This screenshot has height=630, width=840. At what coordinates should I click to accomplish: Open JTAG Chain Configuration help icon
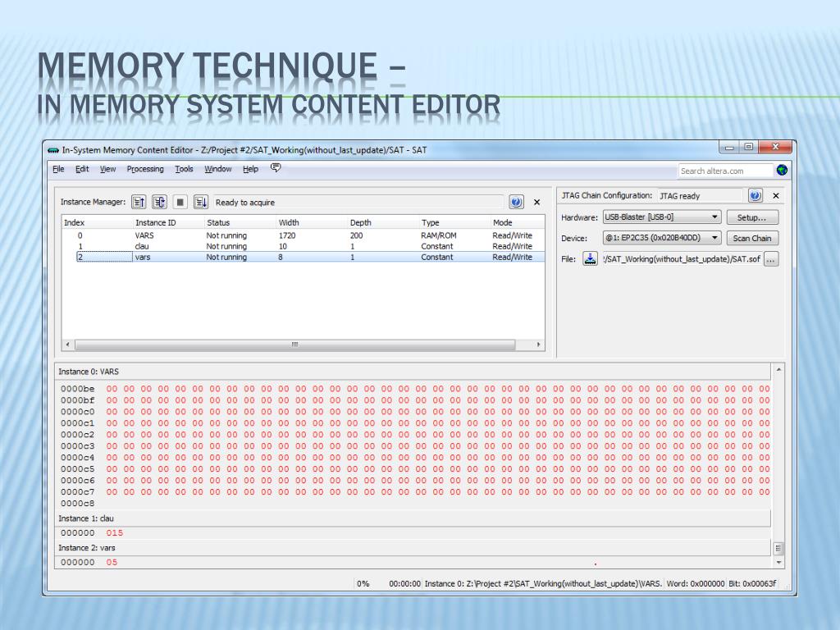(756, 195)
